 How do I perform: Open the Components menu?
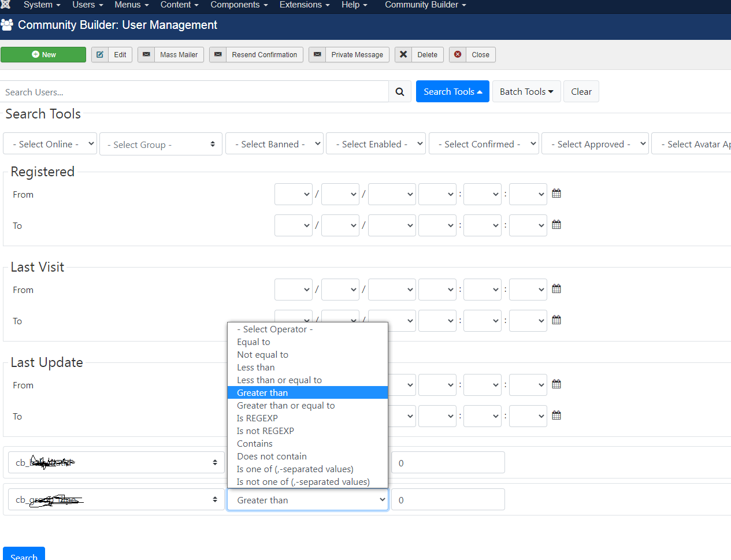click(239, 5)
